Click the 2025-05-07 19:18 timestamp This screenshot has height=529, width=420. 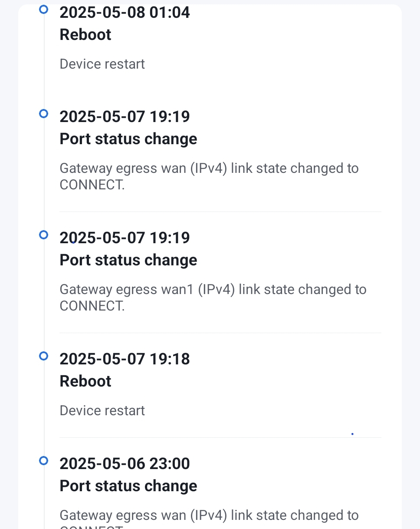(125, 359)
